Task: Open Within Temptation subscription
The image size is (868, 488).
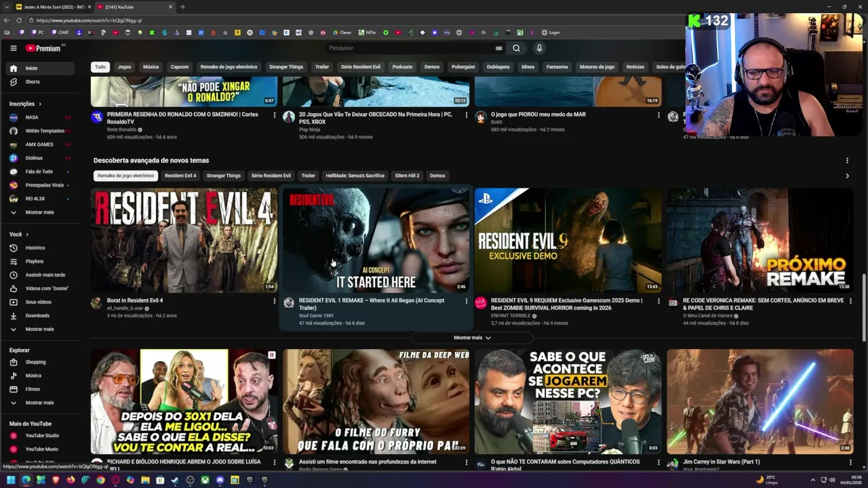Action: tap(41, 131)
